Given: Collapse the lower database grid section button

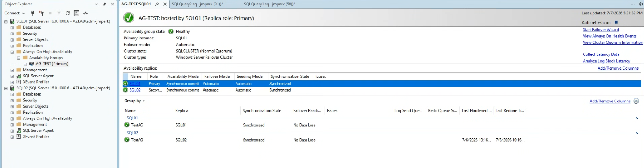Looking at the screenshot, I should 636,101.
